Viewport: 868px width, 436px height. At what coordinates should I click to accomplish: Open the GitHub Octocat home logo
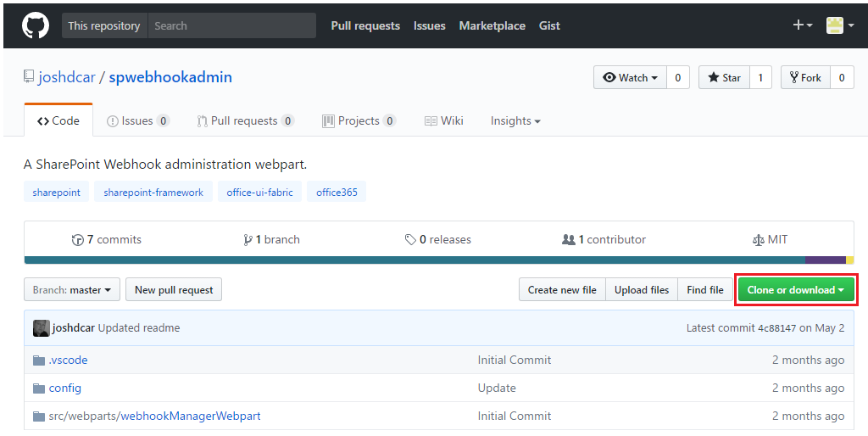pyautogui.click(x=36, y=25)
